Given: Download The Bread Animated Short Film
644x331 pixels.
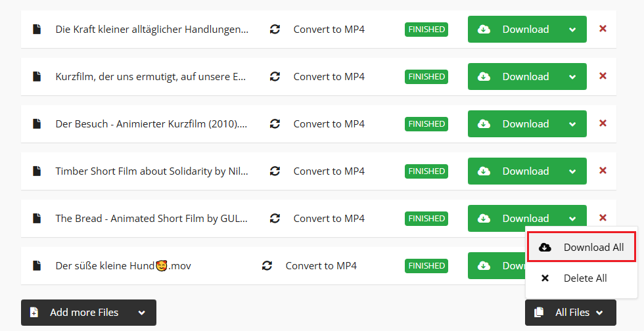Looking at the screenshot, I should click(514, 219).
